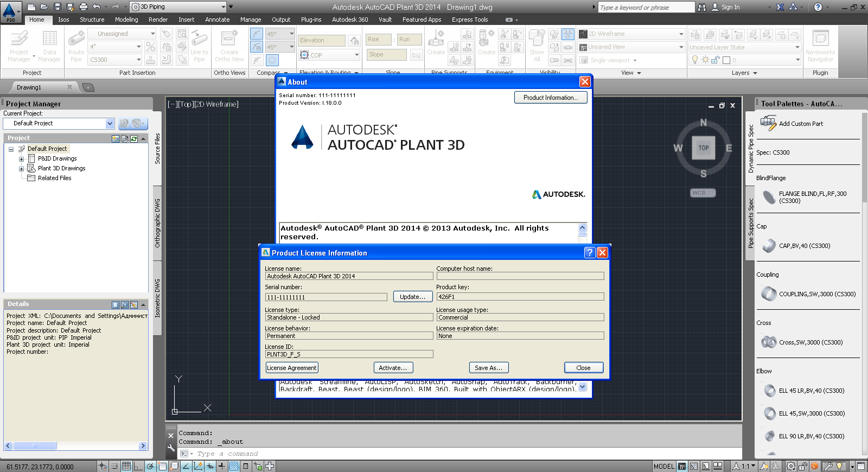Toggle Polar Tracking in status bar
This screenshot has width=868, height=472.
(x=150, y=466)
